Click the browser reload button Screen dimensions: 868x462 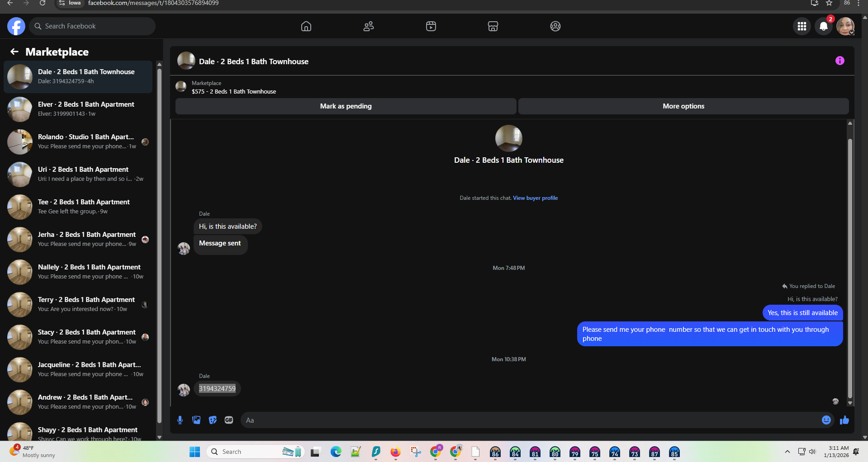click(x=43, y=3)
